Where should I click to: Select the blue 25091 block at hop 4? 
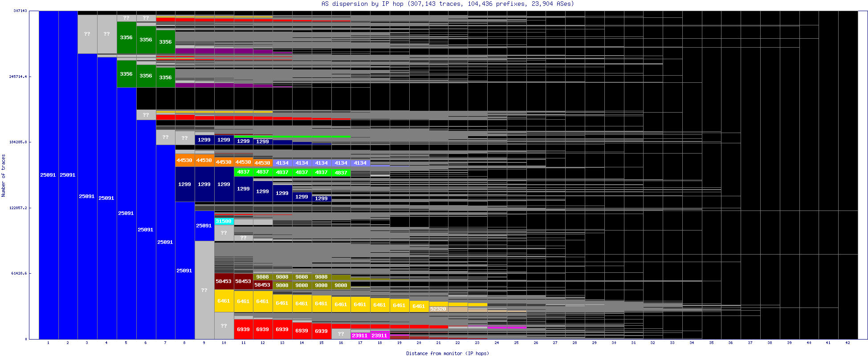pyautogui.click(x=107, y=198)
